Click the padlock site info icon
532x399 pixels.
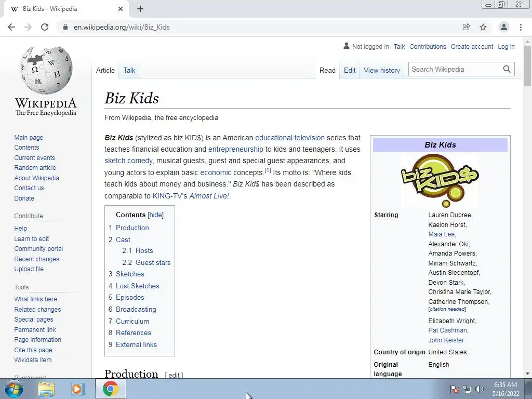point(65,27)
